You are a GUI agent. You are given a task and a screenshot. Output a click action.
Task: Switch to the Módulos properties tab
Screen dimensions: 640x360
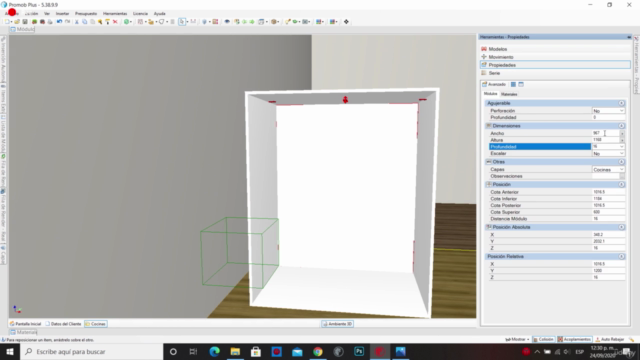491,94
